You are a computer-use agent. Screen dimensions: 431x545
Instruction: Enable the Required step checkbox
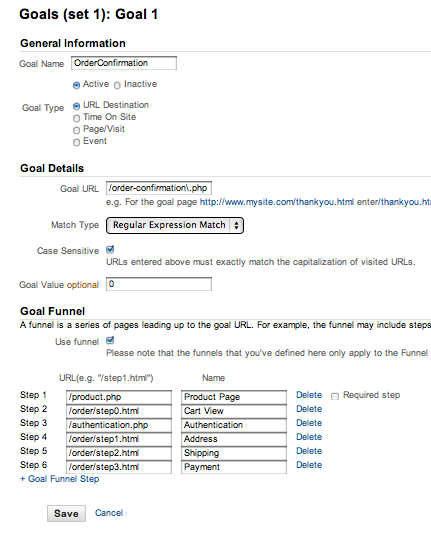tap(335, 396)
